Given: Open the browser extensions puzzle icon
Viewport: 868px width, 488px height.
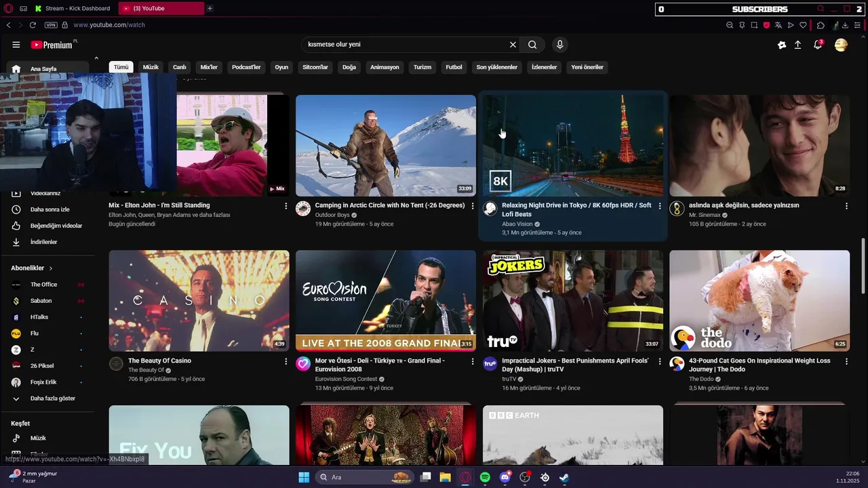Looking at the screenshot, I should pos(821,25).
